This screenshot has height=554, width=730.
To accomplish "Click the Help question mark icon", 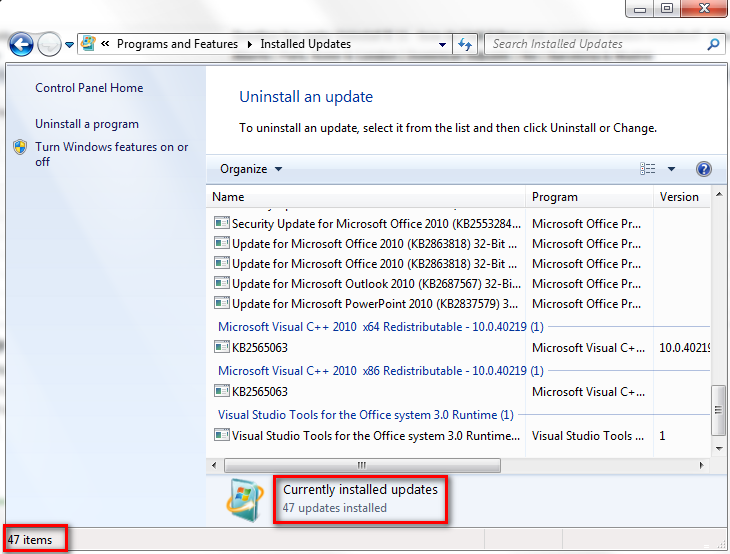I will (x=703, y=169).
